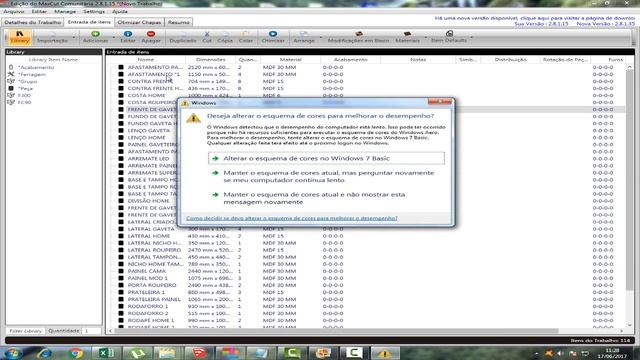
Task: Run the Otimizar toolbar button
Action: [273, 37]
